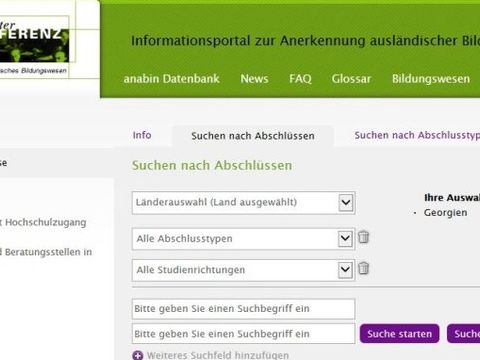
Task: Select the Georgien entry under Ihre Auswahl
Action: (445, 213)
